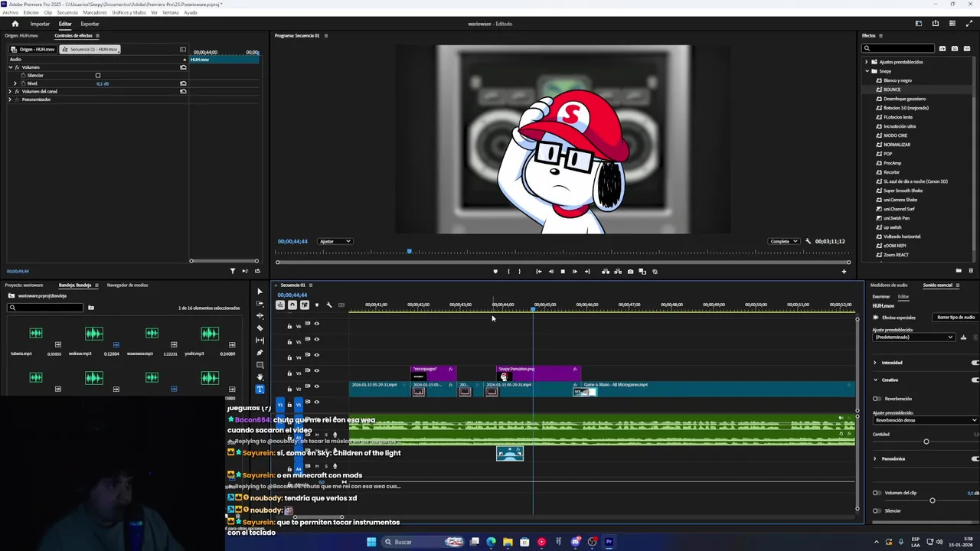Viewport: 980px width, 551px height.
Task: Reset the Nivel parameter value
Action: tap(183, 83)
